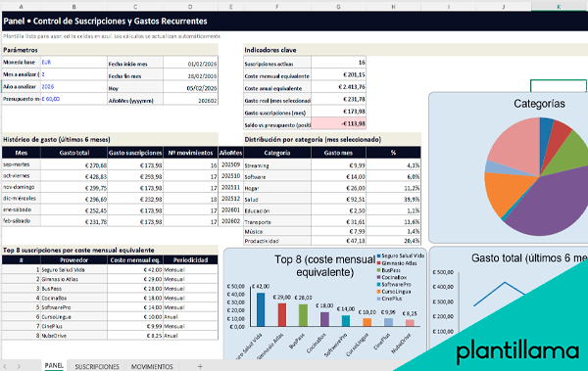Click the previous sheet navigation arrow

pos(5,366)
